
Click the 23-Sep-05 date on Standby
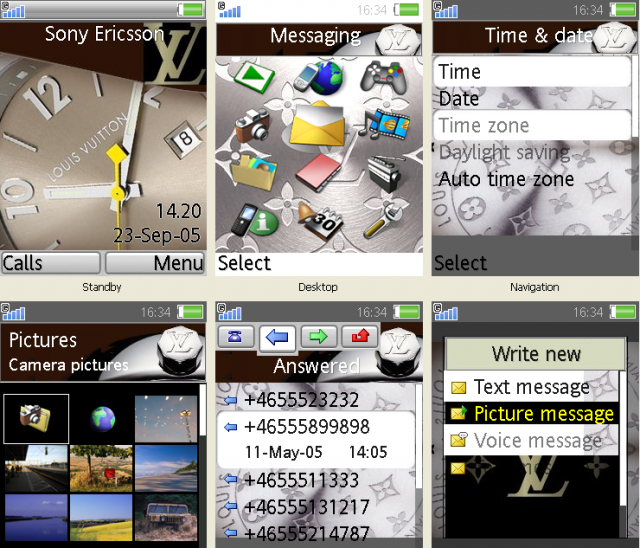tap(157, 236)
